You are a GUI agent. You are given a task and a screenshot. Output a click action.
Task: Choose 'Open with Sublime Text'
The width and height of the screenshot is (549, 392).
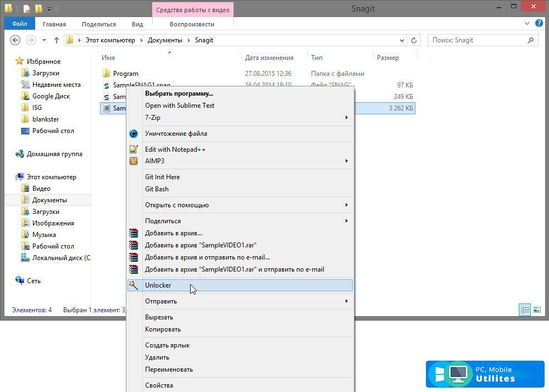coord(240,106)
